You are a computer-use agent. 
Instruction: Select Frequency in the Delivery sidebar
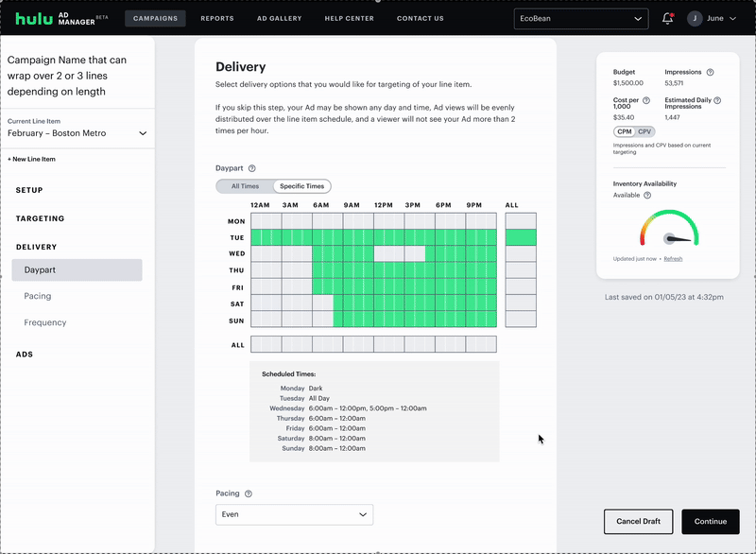coord(45,322)
